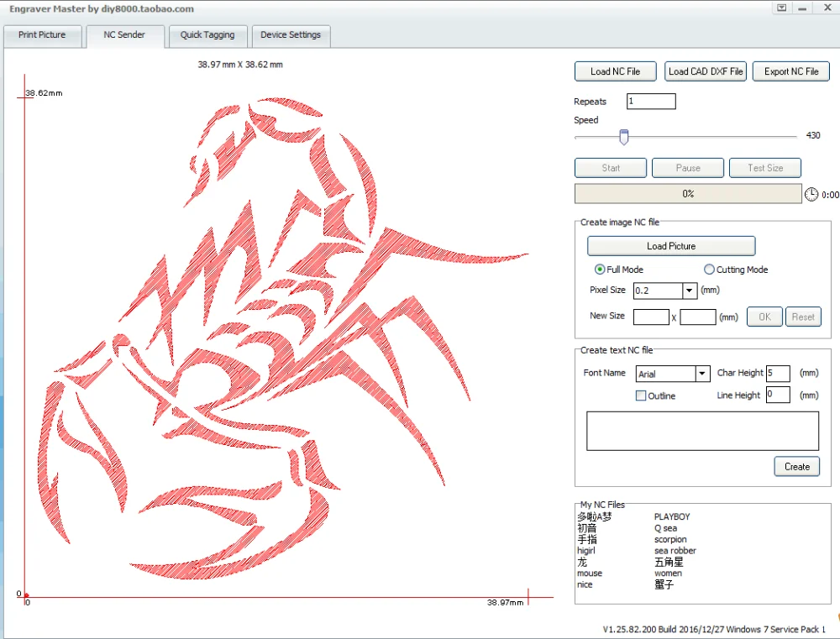Viewport: 840px width, 639px height.
Task: Click the Char Height input field
Action: (778, 373)
